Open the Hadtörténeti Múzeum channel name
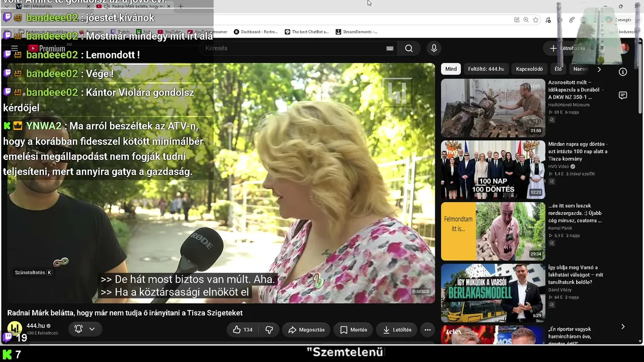Screen dimensions: 644x362 569,105
